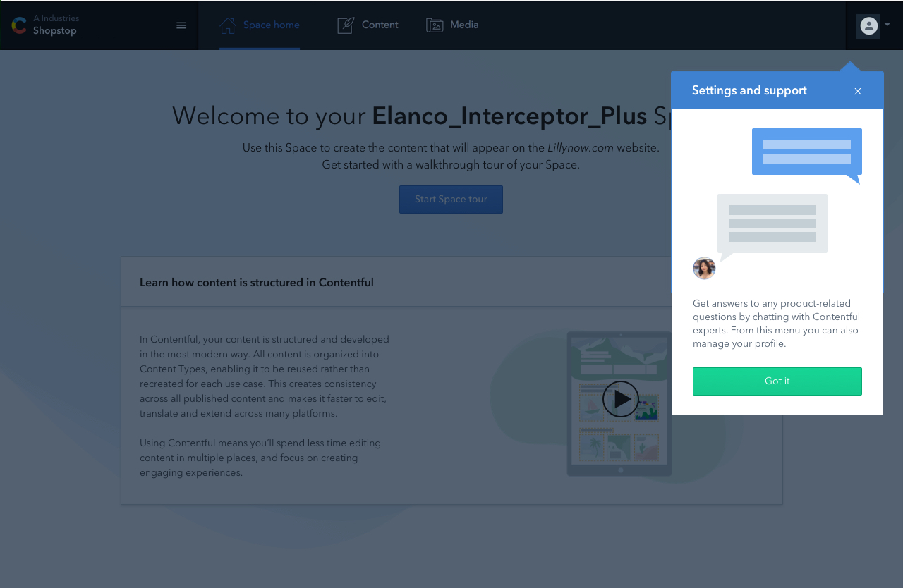The height and width of the screenshot is (588, 903).
Task: Click the Lillynow.com website name
Action: coord(581,148)
